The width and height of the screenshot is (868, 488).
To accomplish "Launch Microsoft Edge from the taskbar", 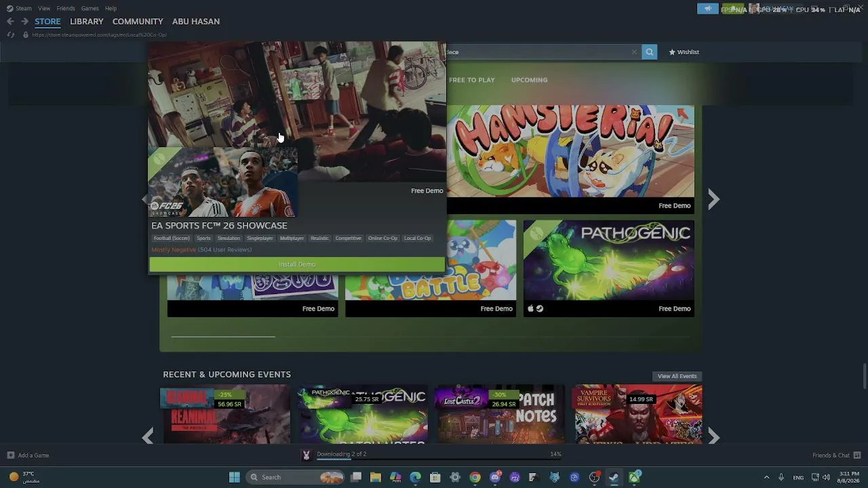I will (416, 477).
